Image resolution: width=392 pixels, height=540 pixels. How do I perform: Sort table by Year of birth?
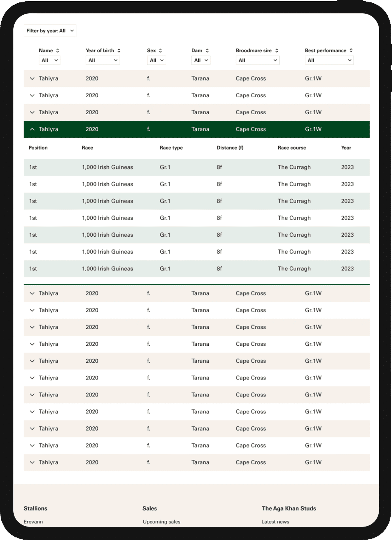click(119, 51)
